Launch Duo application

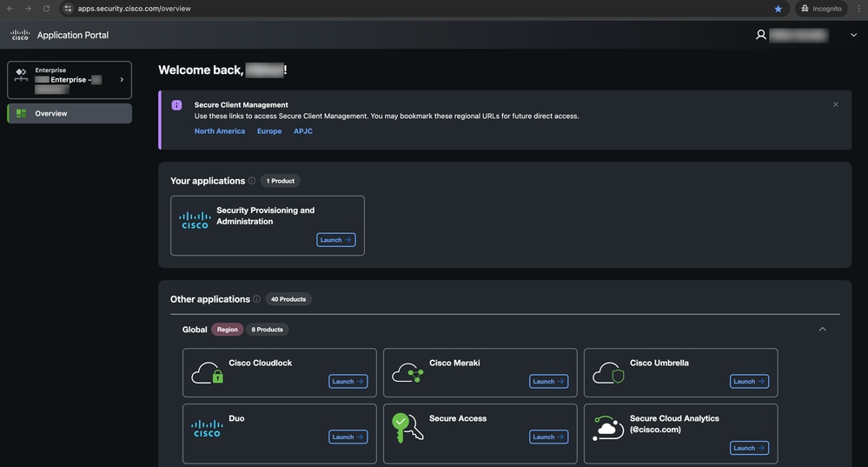pyautogui.click(x=348, y=437)
